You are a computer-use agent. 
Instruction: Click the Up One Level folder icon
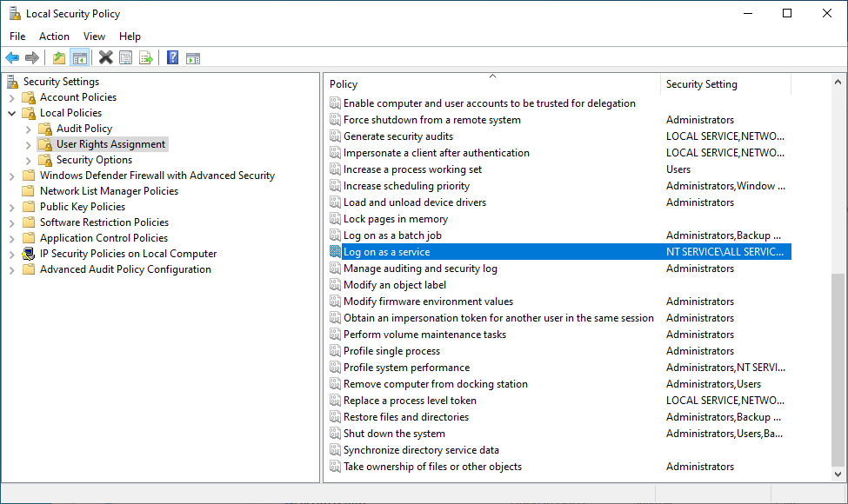pyautogui.click(x=59, y=58)
